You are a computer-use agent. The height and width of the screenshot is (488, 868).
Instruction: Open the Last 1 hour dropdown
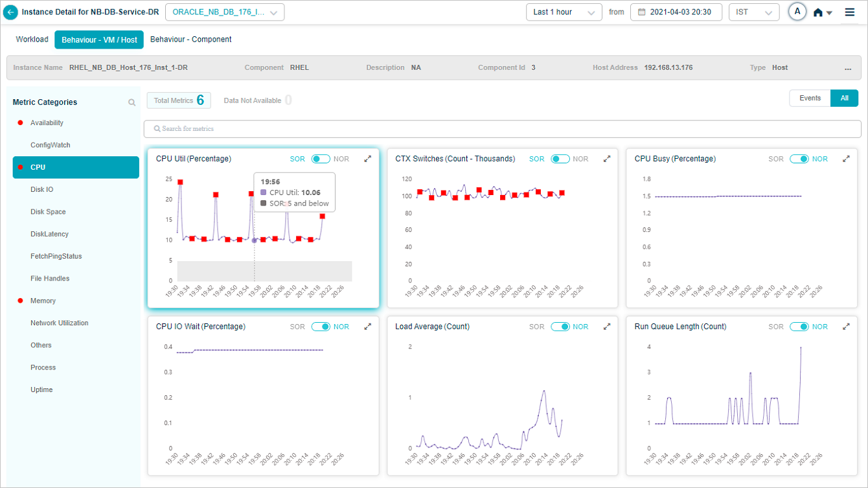(563, 12)
